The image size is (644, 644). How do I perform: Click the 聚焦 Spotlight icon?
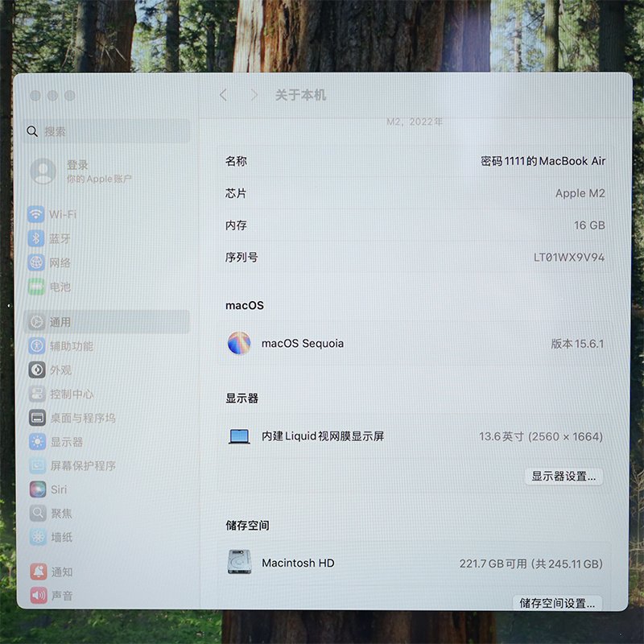click(x=38, y=513)
